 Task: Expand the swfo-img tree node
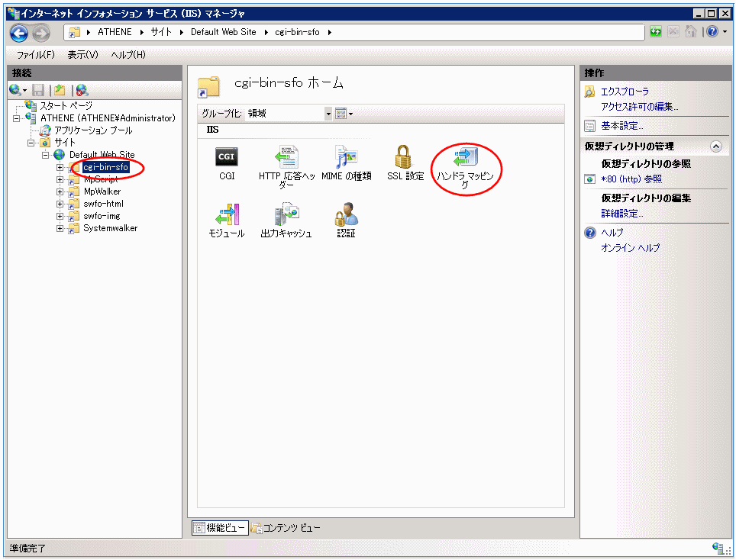pos(60,216)
